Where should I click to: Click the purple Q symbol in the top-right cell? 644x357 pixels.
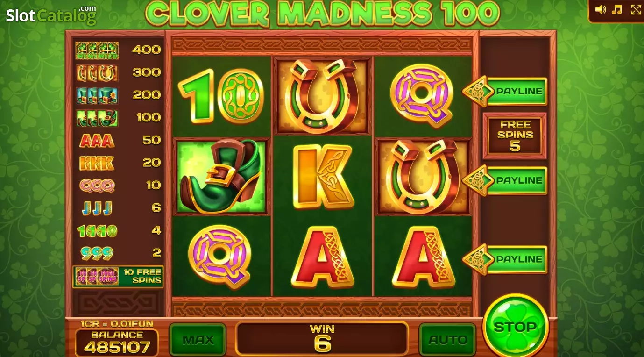click(x=422, y=95)
